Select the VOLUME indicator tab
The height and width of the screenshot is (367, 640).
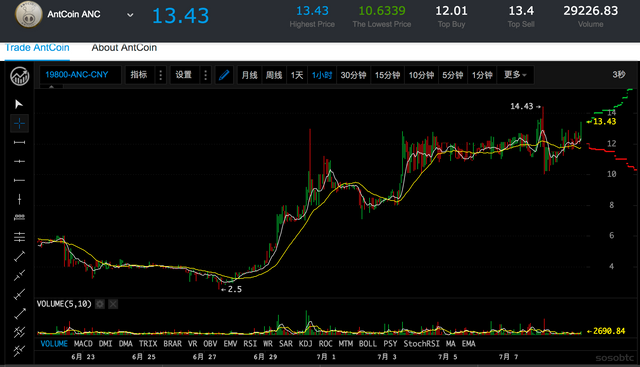pos(54,344)
